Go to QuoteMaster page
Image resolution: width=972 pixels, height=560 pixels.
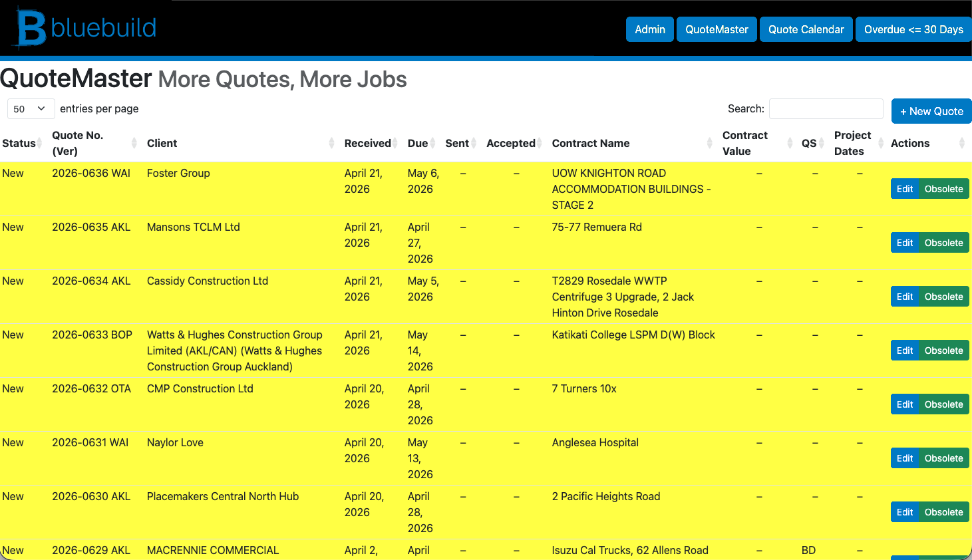(717, 29)
